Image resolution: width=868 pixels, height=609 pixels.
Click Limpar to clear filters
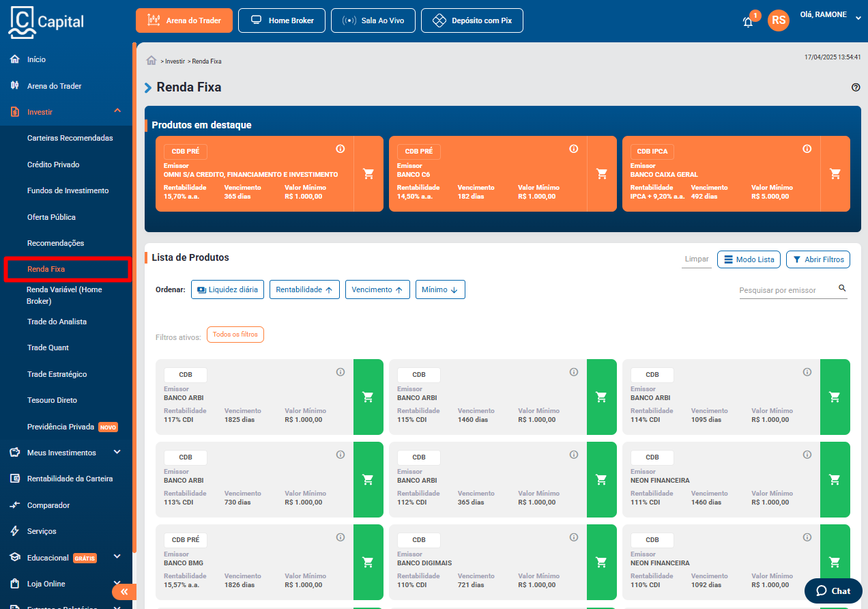click(697, 259)
